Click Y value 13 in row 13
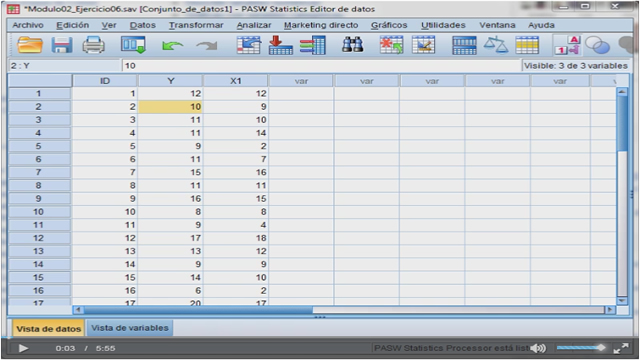640x360 pixels. 171,251
